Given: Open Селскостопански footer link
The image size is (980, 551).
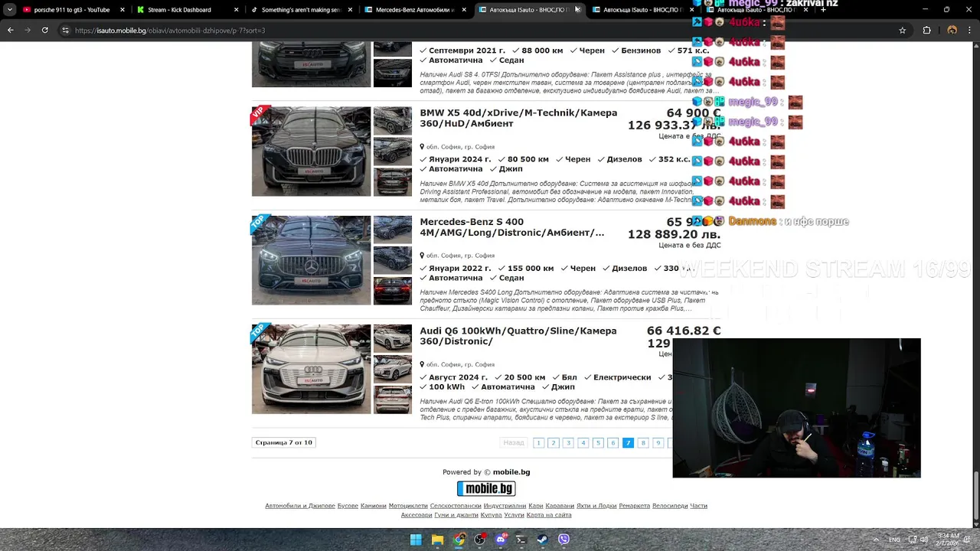Looking at the screenshot, I should [456, 506].
